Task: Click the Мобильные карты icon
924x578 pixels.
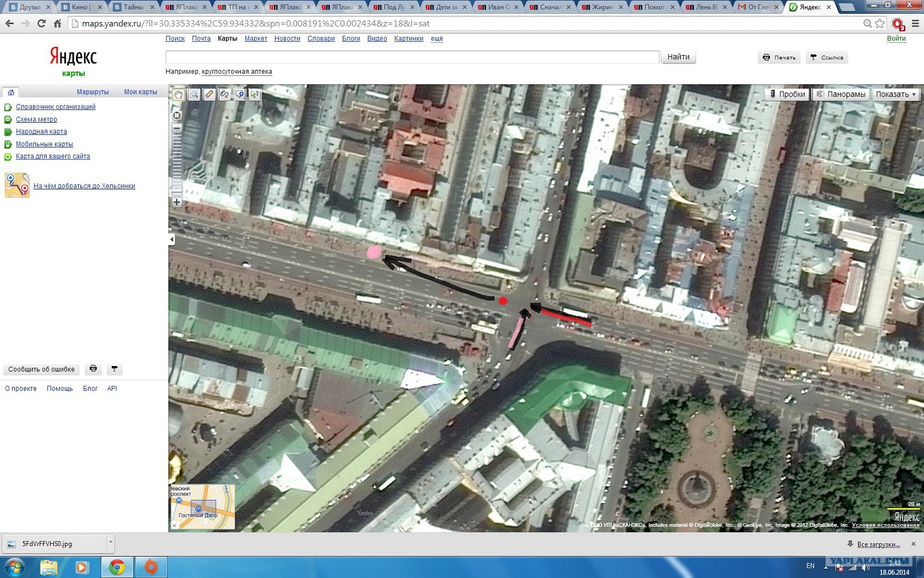Action: 8,144
